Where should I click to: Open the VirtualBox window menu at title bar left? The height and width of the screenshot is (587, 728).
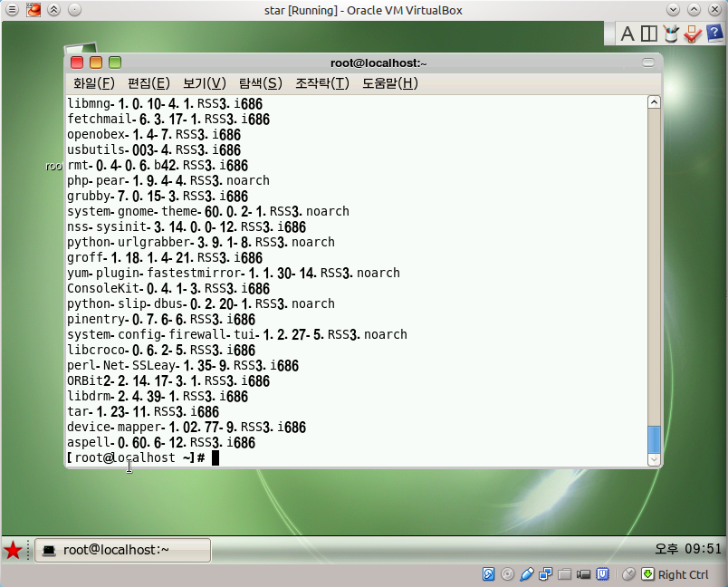[12, 9]
